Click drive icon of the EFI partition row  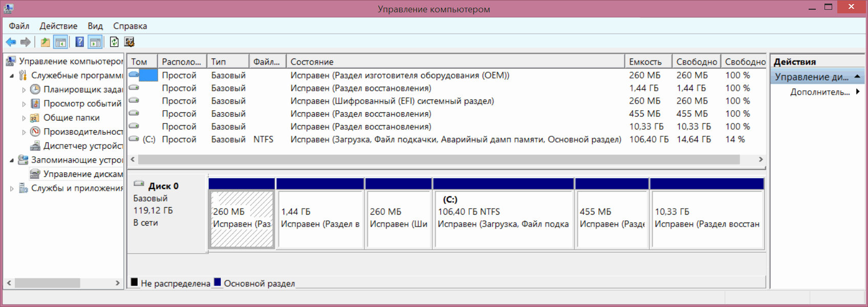tap(134, 100)
